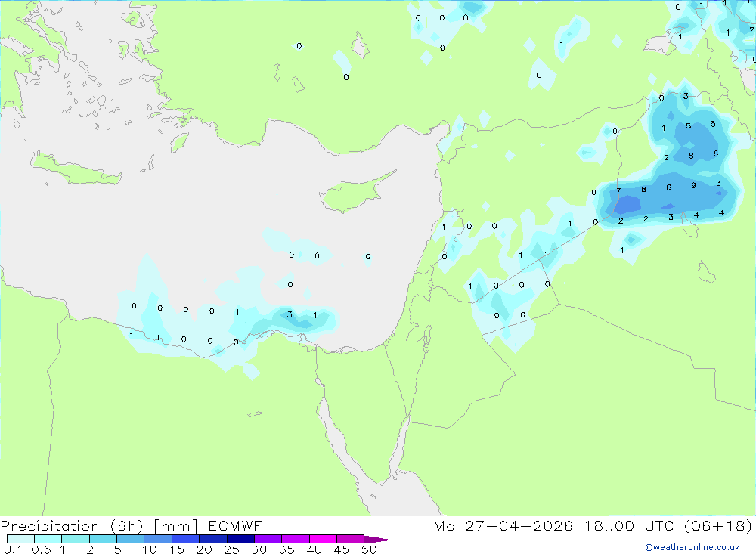Select the 2–5 mm legend color box
Screen dimensions: 756x554
[103, 539]
